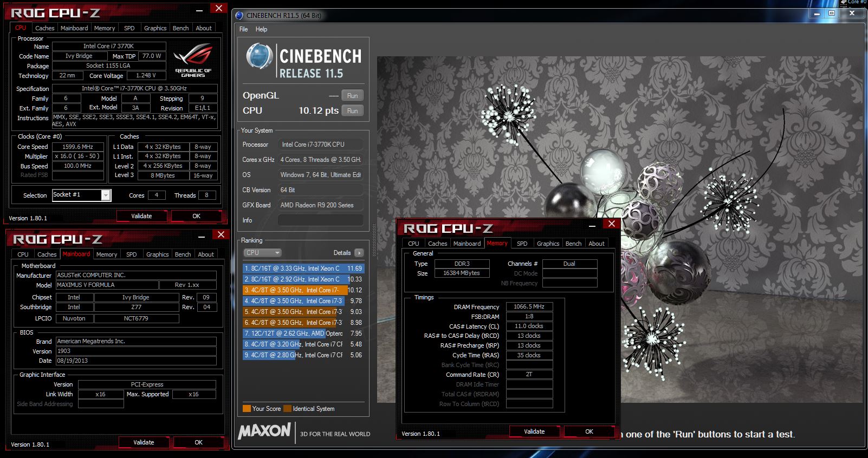Click OK in the Memory window
This screenshot has height=458, width=868.
589,431
